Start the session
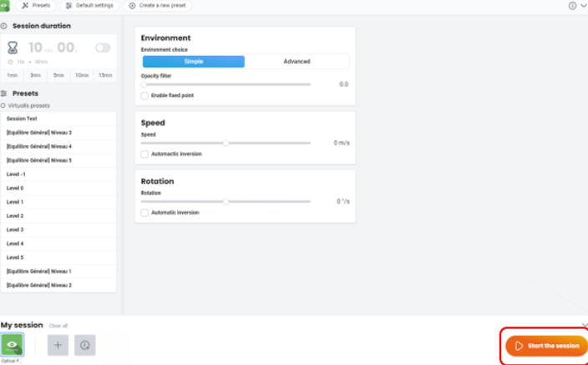The image size is (588, 365). [x=546, y=346]
